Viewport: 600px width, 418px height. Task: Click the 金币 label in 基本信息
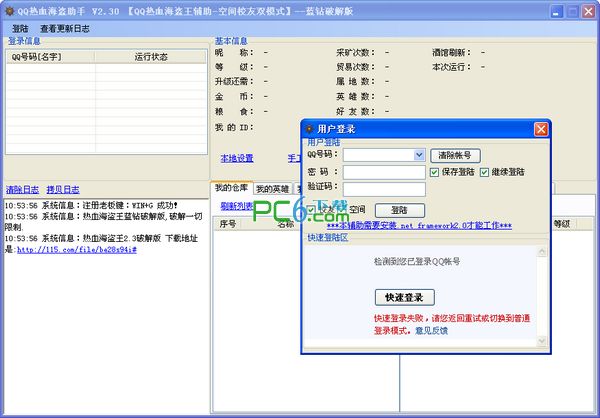point(234,96)
